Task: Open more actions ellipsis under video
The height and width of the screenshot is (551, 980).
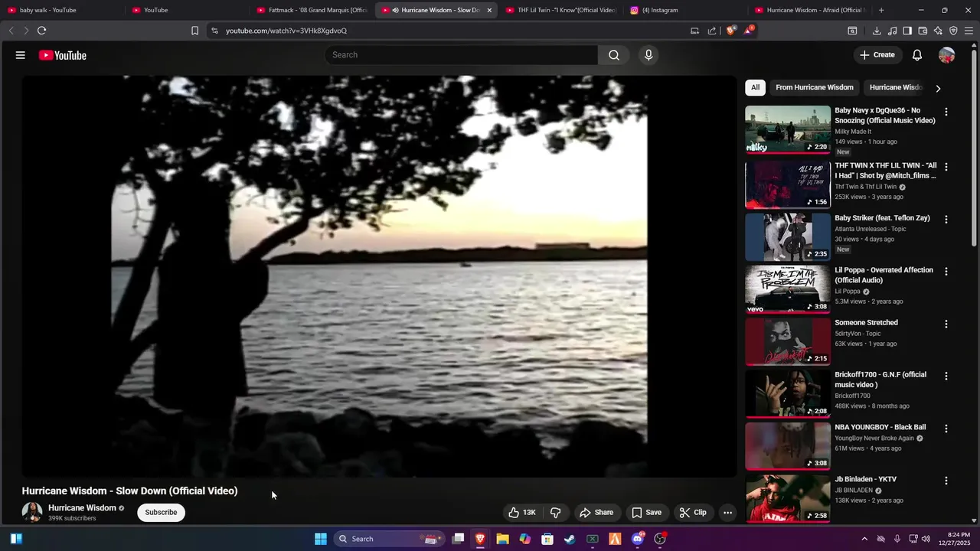Action: tap(728, 513)
